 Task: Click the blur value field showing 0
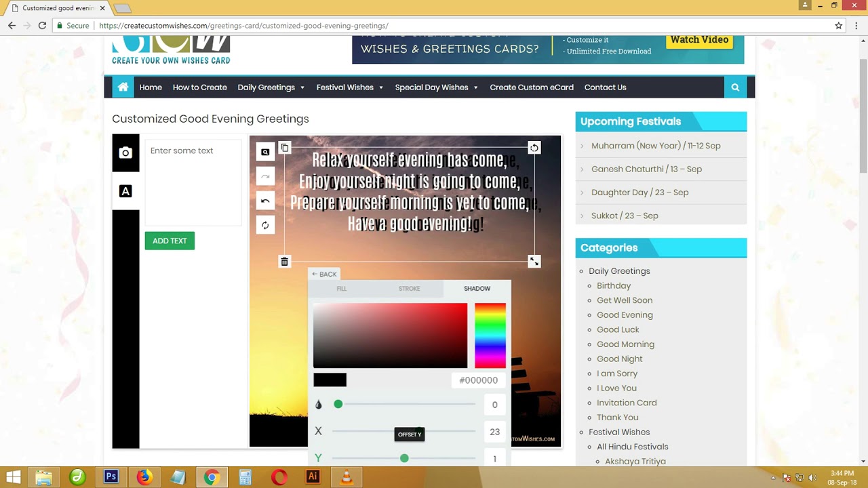(494, 405)
